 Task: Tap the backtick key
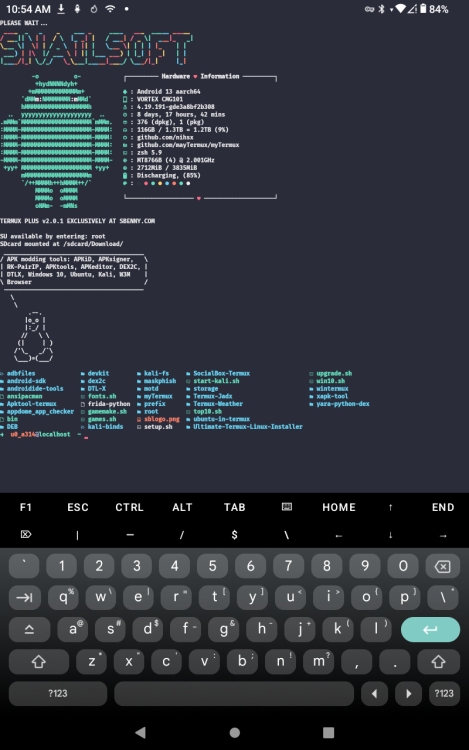click(24, 566)
